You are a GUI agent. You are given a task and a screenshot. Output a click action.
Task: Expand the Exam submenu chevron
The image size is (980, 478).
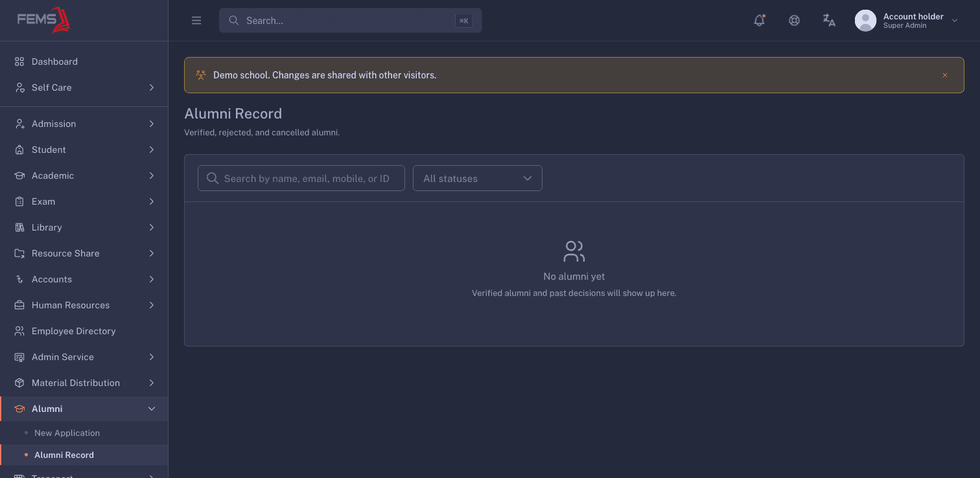tap(152, 201)
